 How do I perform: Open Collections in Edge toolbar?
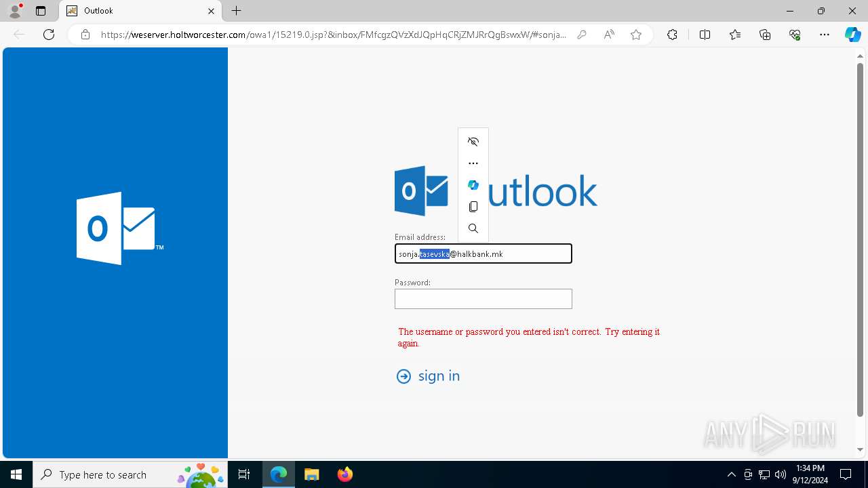coord(765,35)
